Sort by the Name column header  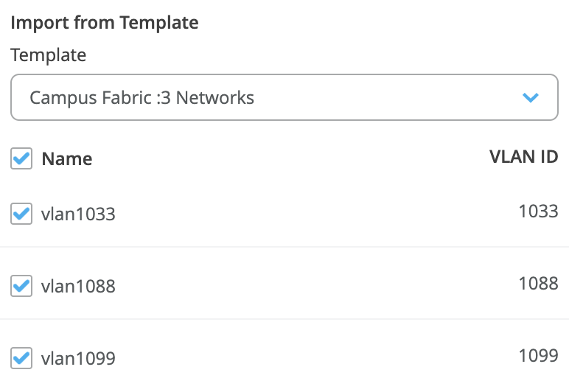pyautogui.click(x=67, y=158)
